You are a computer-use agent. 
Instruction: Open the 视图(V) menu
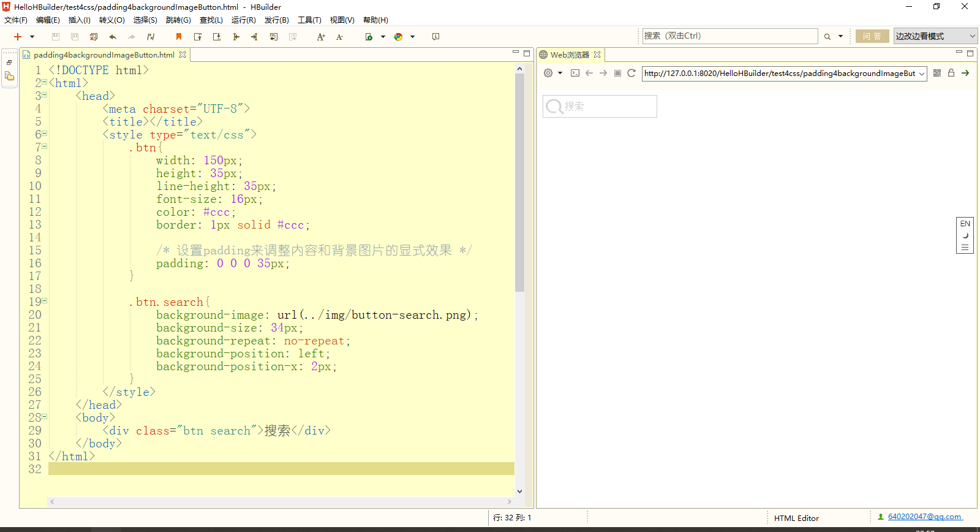tap(342, 20)
